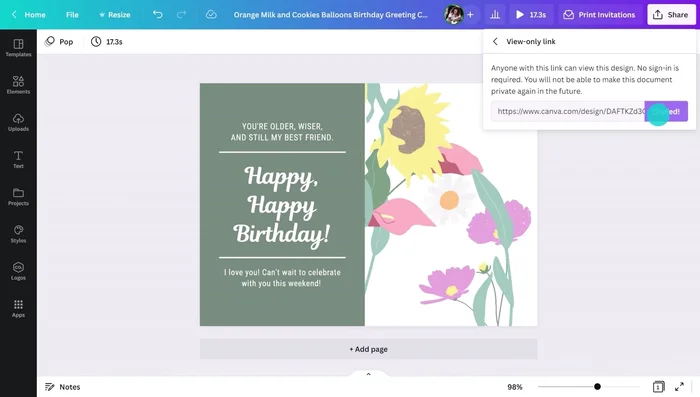Play the 17.3s presentation preview
Screen dimensions: 700x397
pyautogui.click(x=531, y=15)
